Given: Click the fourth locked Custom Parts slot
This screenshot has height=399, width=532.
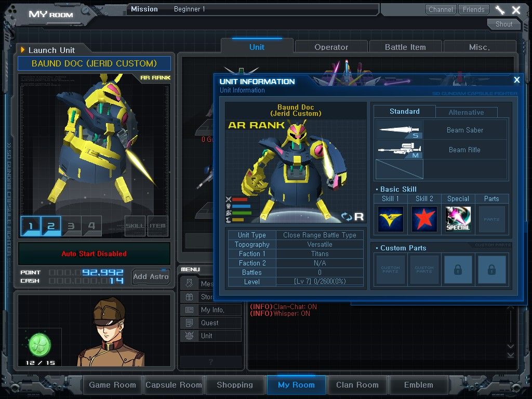Looking at the screenshot, I should (491, 270).
